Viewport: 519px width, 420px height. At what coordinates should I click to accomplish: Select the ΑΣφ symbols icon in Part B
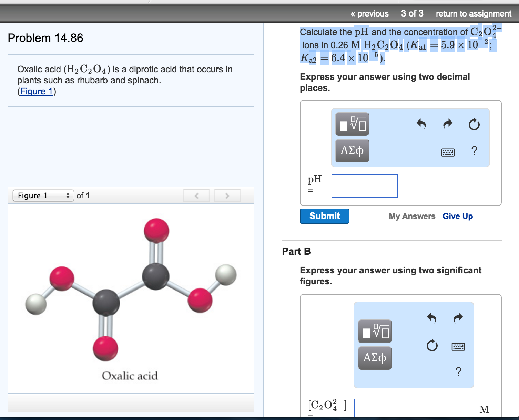pos(375,358)
